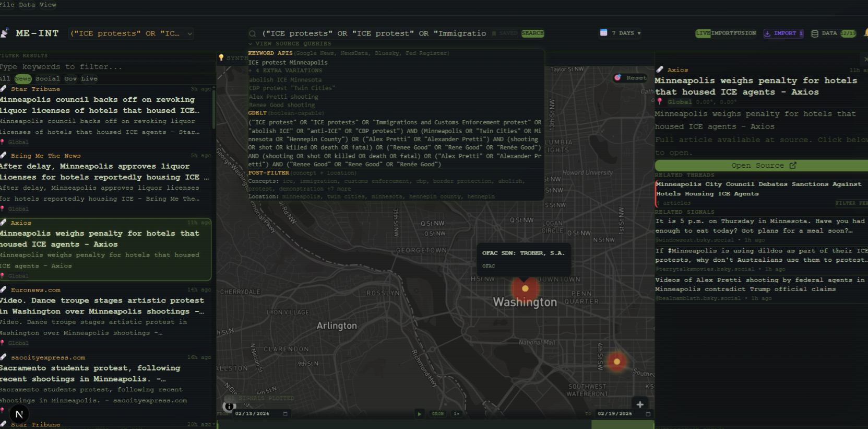Click the database icon next to DATA

pos(815,33)
